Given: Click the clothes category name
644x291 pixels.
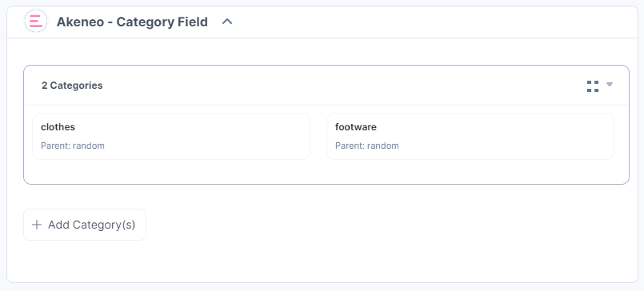Looking at the screenshot, I should tap(58, 127).
